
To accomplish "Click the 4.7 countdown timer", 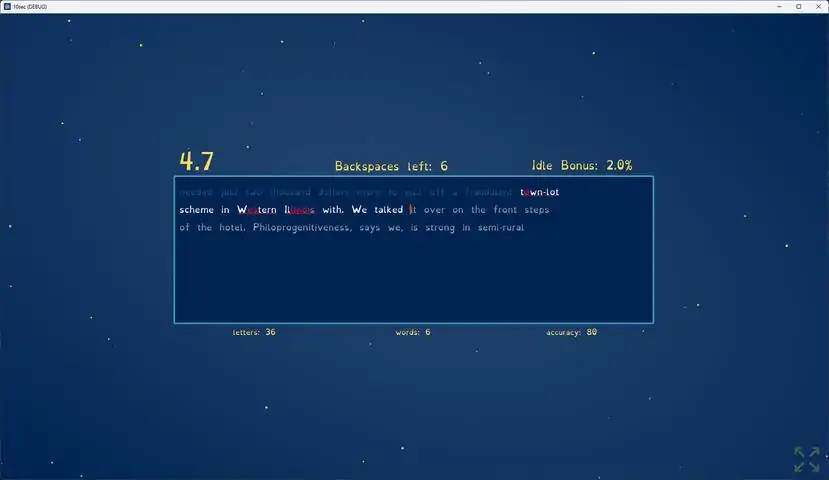I will click(x=197, y=161).
